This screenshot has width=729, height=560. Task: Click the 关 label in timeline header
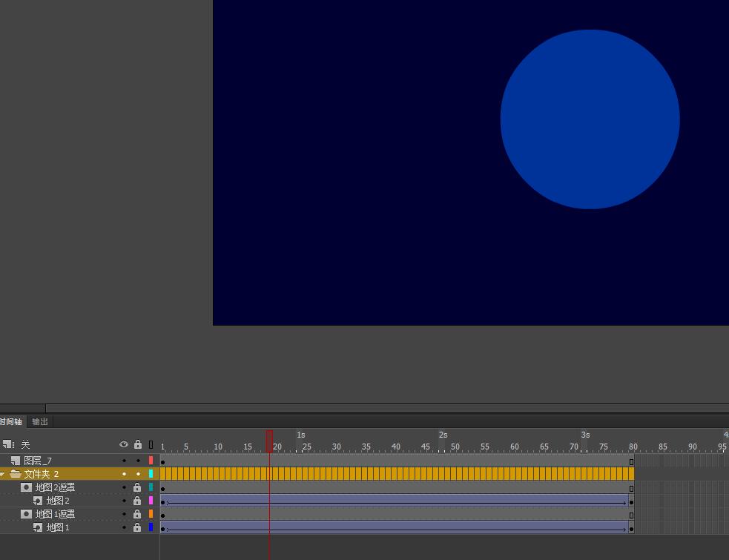tap(25, 444)
